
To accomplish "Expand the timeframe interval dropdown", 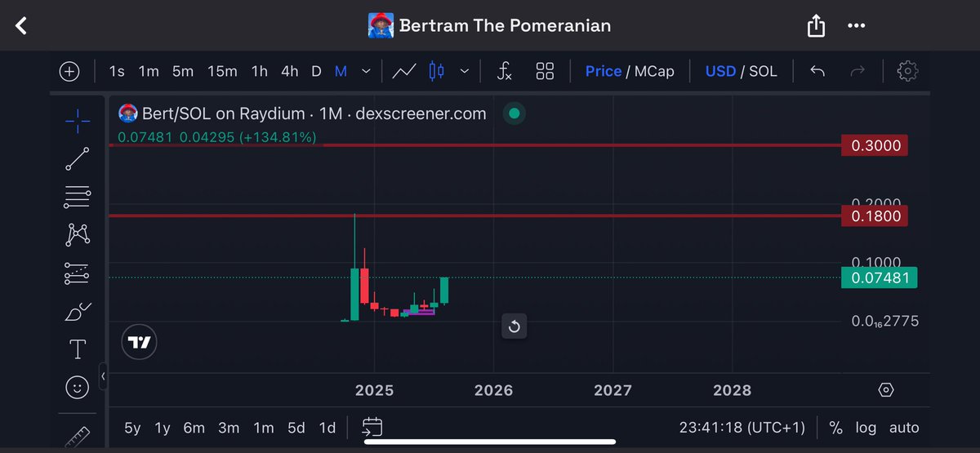I will pos(367,71).
